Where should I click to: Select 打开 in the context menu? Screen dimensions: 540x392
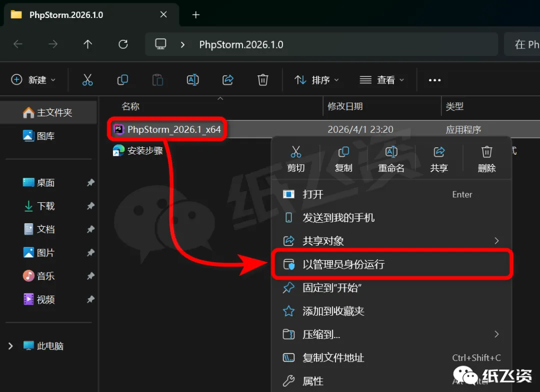coord(392,194)
